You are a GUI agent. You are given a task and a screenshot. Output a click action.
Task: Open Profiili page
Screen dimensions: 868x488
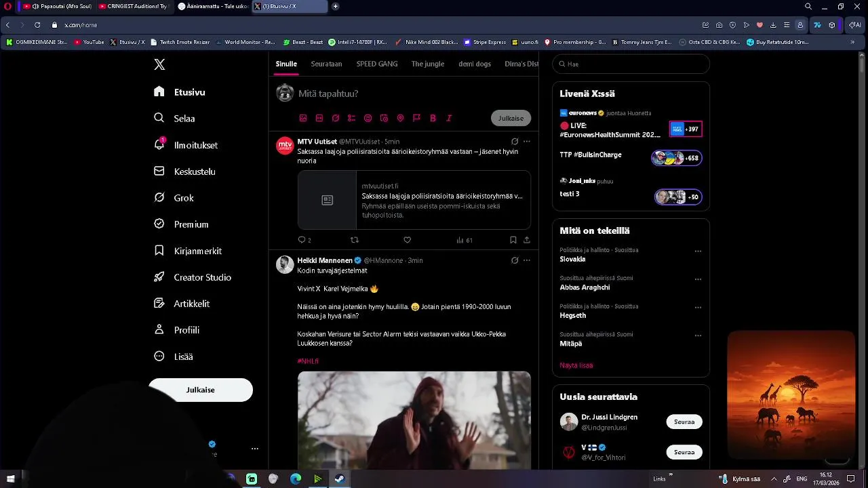coord(176,330)
